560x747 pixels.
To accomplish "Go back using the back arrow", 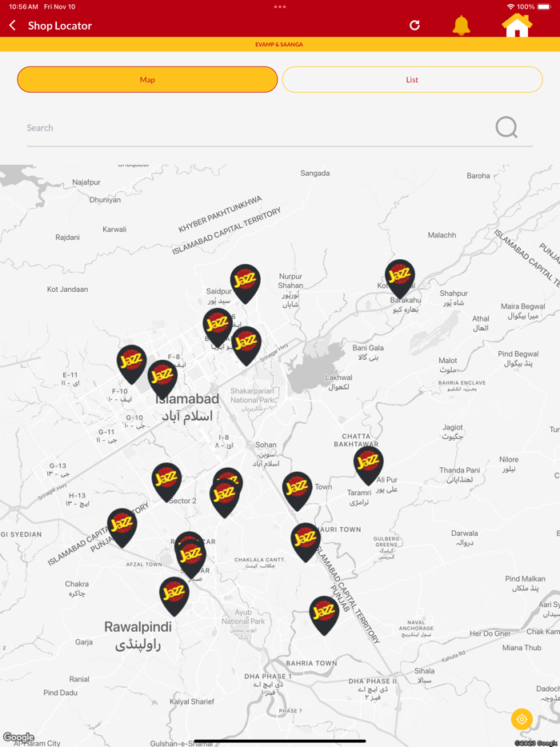I will (13, 26).
